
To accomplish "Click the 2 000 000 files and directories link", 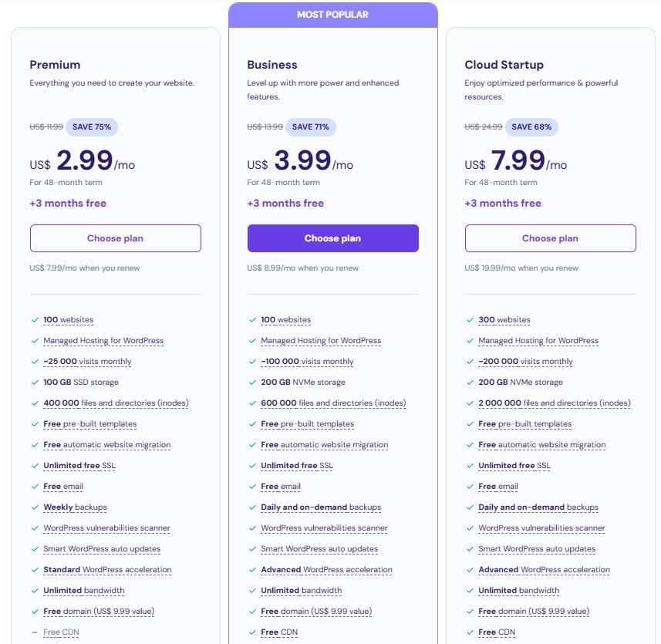I will pyautogui.click(x=554, y=403).
